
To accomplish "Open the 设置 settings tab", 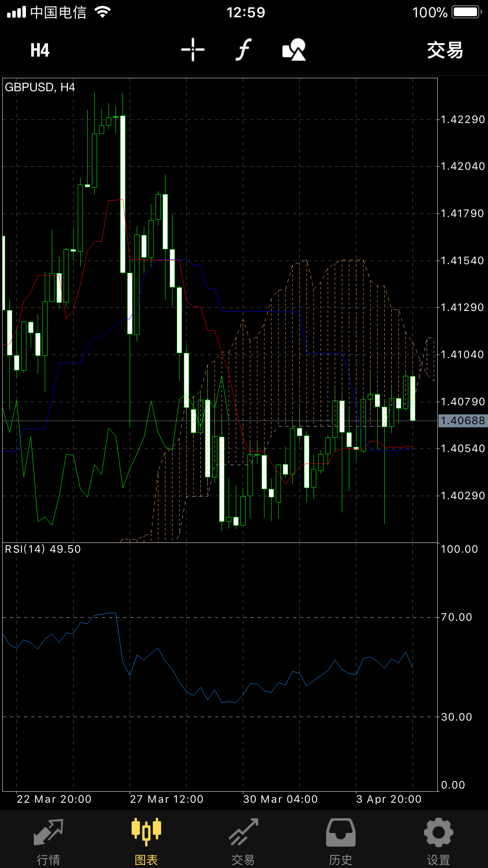I will 438,842.
